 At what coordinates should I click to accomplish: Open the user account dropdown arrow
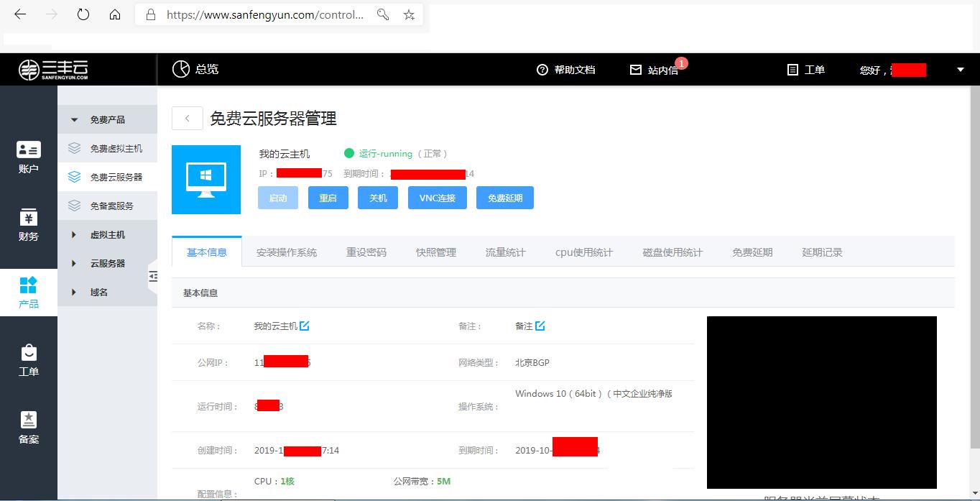[960, 70]
